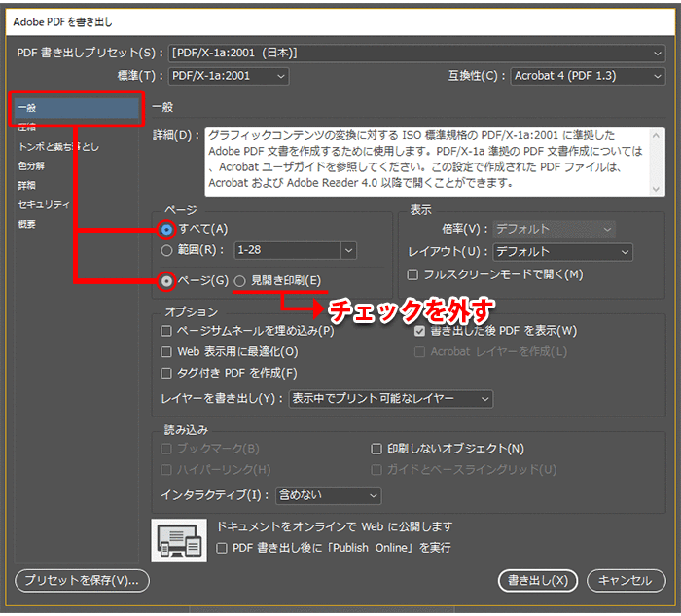681x616 pixels.
Task: Enable Web 表示用に最適化(O) checkbox
Action: [x=166, y=352]
